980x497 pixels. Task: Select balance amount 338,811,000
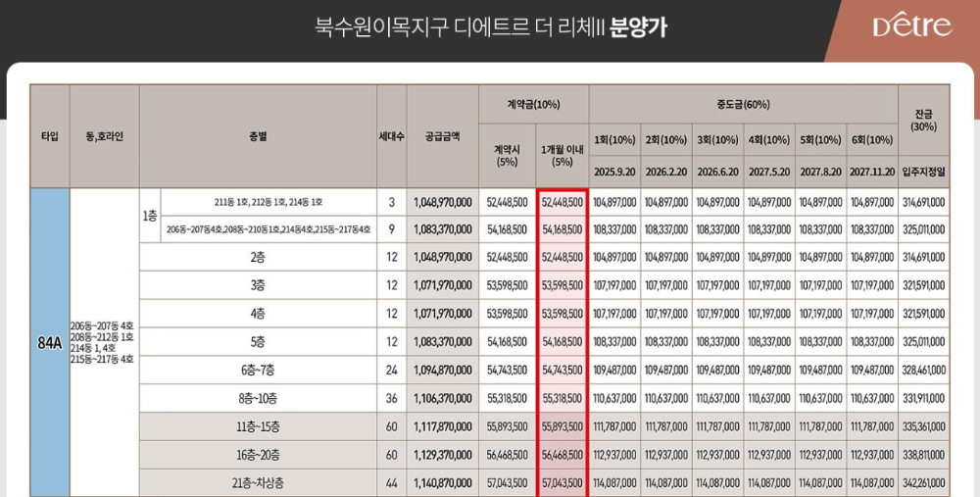coord(924,455)
